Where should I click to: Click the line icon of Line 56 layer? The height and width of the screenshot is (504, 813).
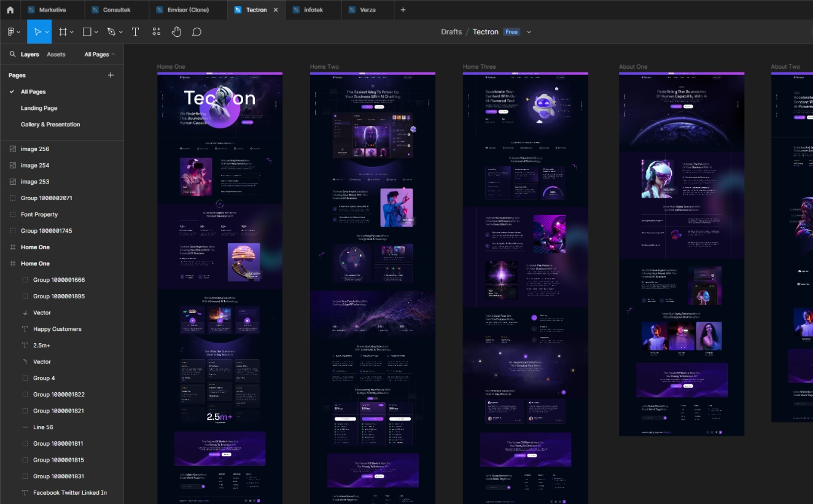(25, 427)
